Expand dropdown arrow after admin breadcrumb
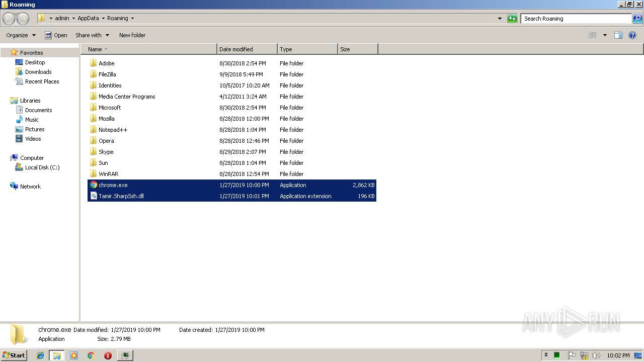The width and height of the screenshot is (644, 362). pos(73,18)
